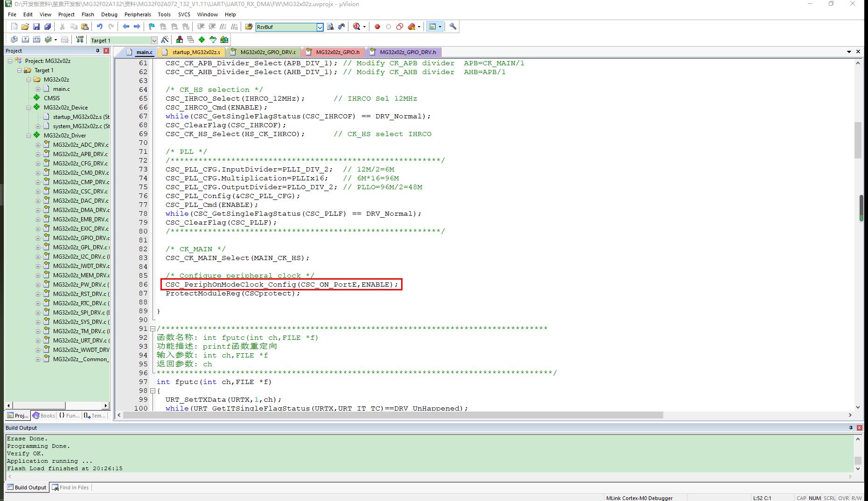Screen dimensions: 868x501
Task: Open the RcvBuf search combo dropdown
Action: tap(320, 27)
